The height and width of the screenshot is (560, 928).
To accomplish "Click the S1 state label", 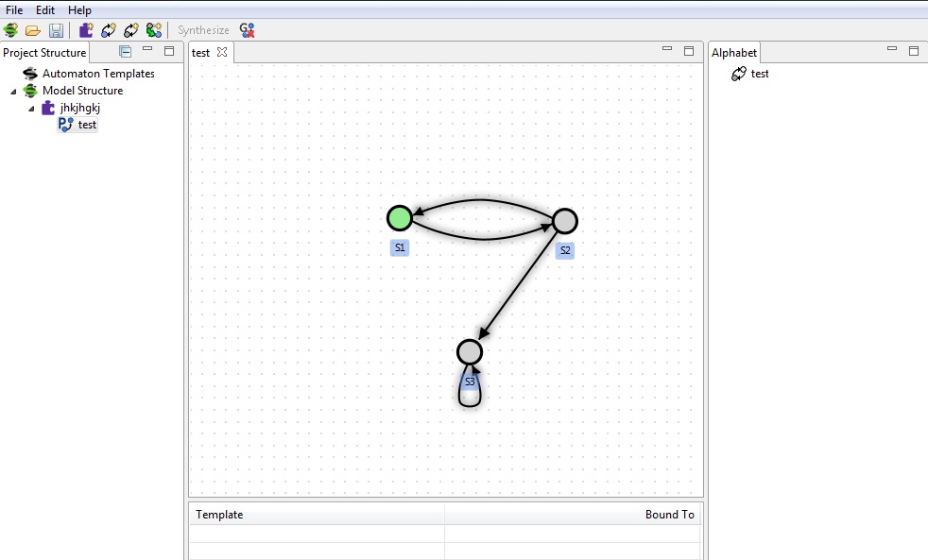I will [400, 247].
